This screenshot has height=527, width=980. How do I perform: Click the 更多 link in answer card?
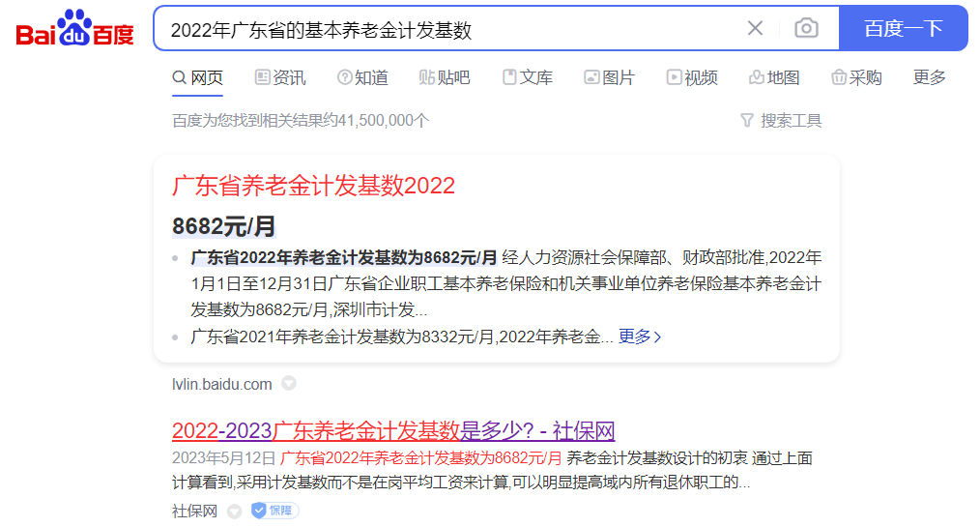pyautogui.click(x=640, y=337)
